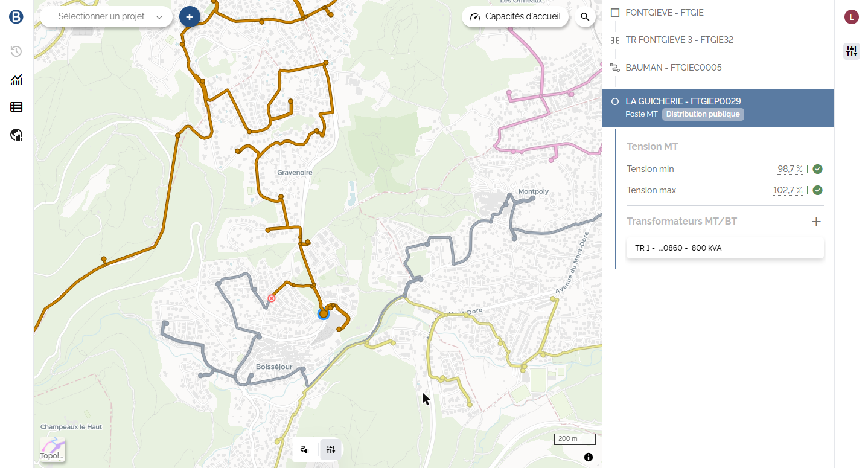Click the Montpoly label on the map
The image size is (868, 468).
click(534, 192)
